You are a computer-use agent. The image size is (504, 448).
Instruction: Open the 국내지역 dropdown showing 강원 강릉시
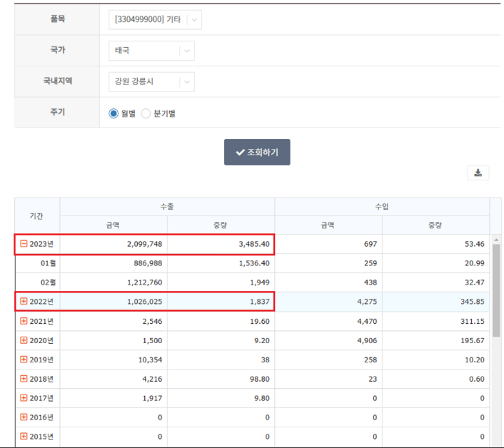151,82
